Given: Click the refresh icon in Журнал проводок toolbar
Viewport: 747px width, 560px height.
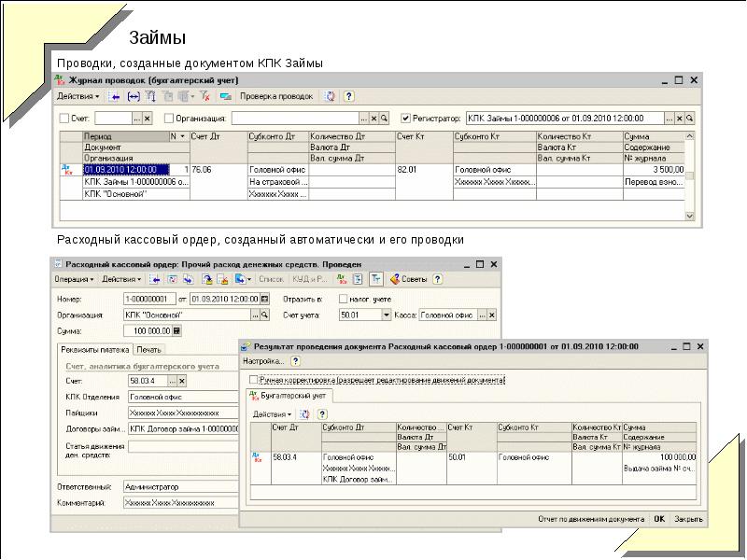Looking at the screenshot, I should [x=330, y=96].
